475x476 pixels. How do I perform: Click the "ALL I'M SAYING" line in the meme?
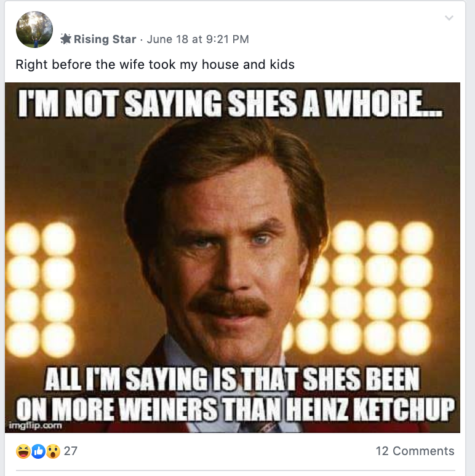click(232, 379)
